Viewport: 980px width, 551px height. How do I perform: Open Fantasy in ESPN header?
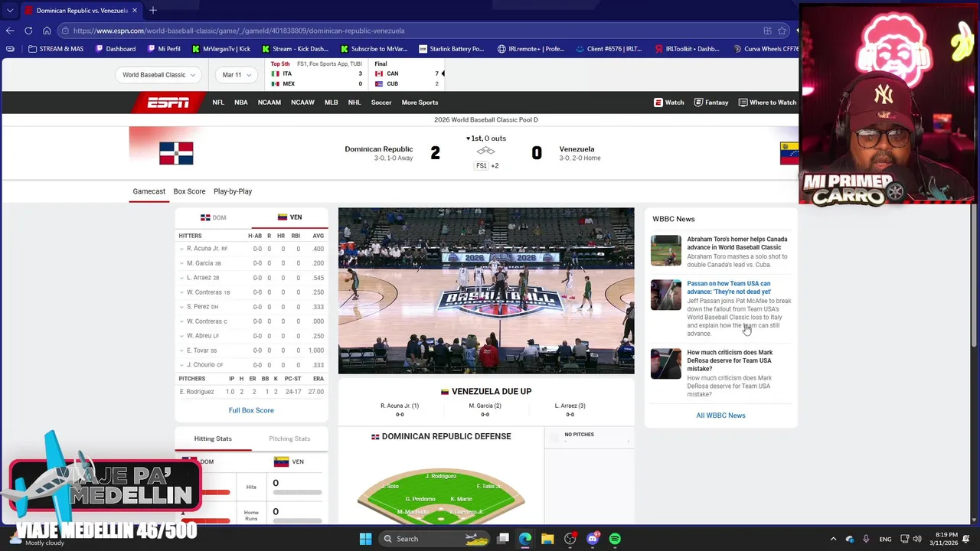711,103
